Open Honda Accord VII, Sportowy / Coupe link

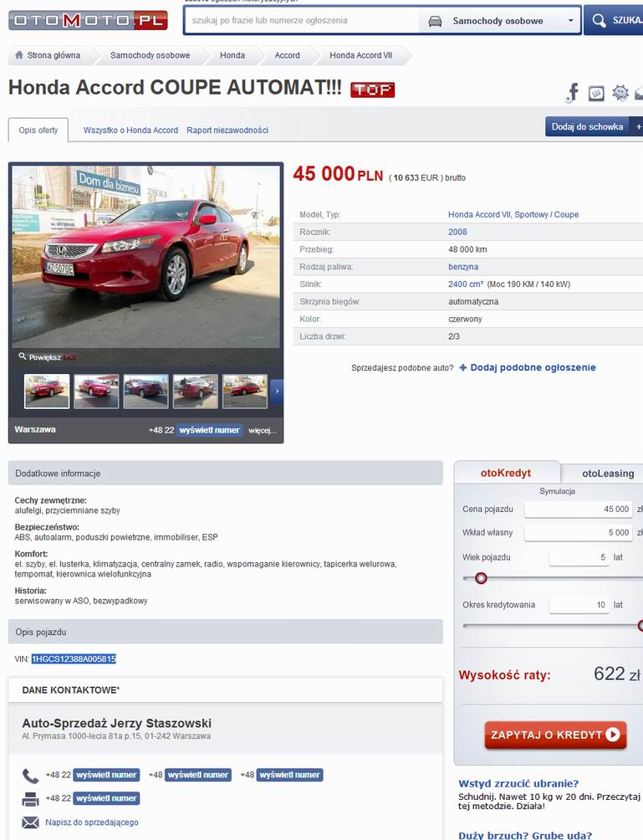pos(513,214)
